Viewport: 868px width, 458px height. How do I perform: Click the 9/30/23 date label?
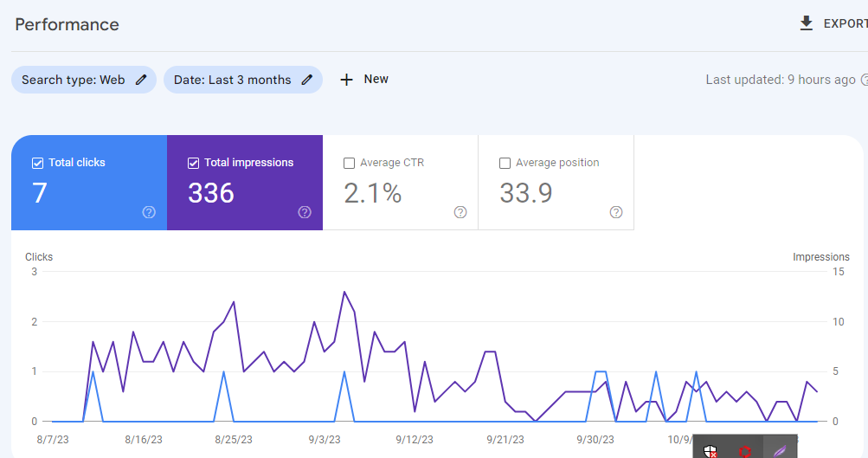coord(595,440)
